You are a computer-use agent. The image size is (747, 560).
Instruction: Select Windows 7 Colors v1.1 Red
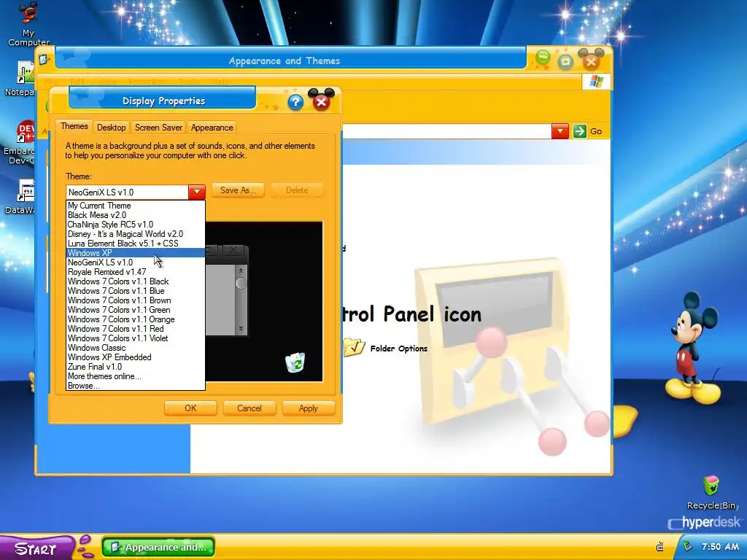[x=136, y=329]
